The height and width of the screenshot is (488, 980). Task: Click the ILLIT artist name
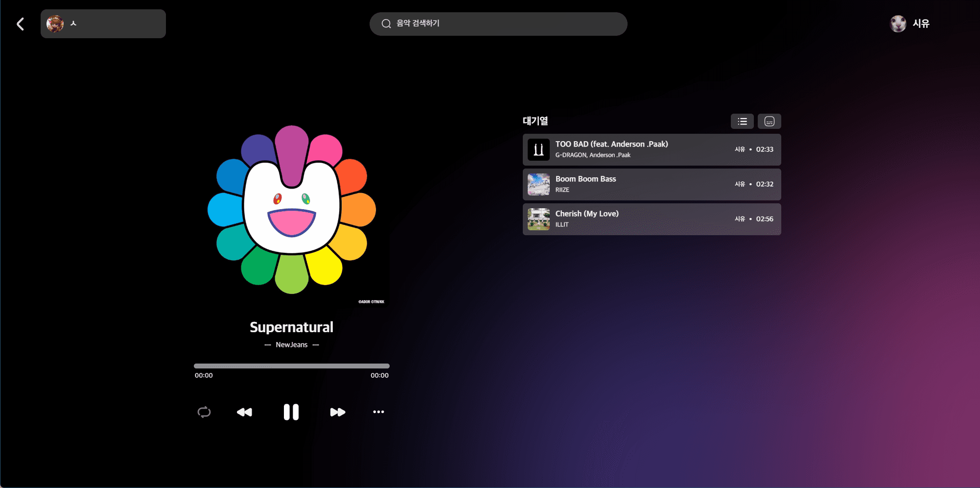(562, 225)
